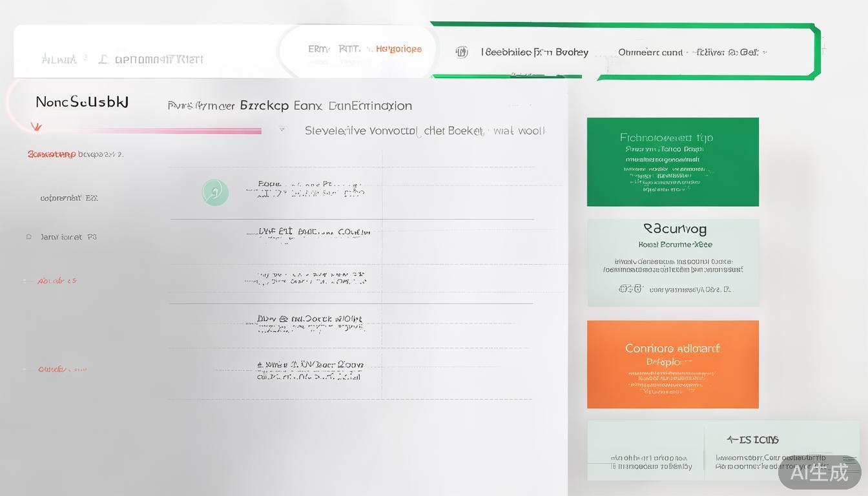Click the solid green 'Fichnoroveect' card
This screenshot has width=868, height=496.
coord(672,161)
